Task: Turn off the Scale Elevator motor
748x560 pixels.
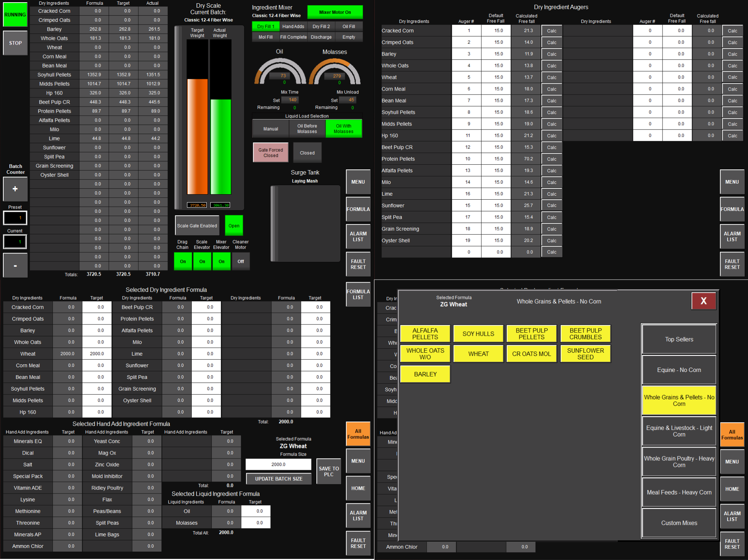Action: [x=202, y=261]
